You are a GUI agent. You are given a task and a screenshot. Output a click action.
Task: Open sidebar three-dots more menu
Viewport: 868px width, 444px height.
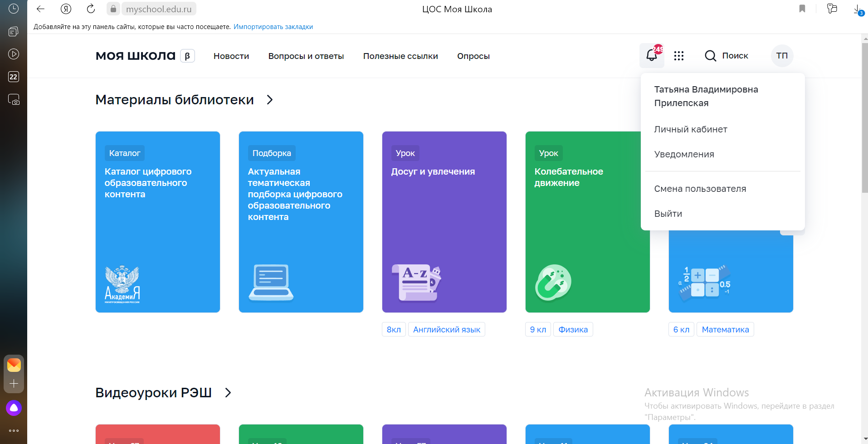click(x=14, y=430)
